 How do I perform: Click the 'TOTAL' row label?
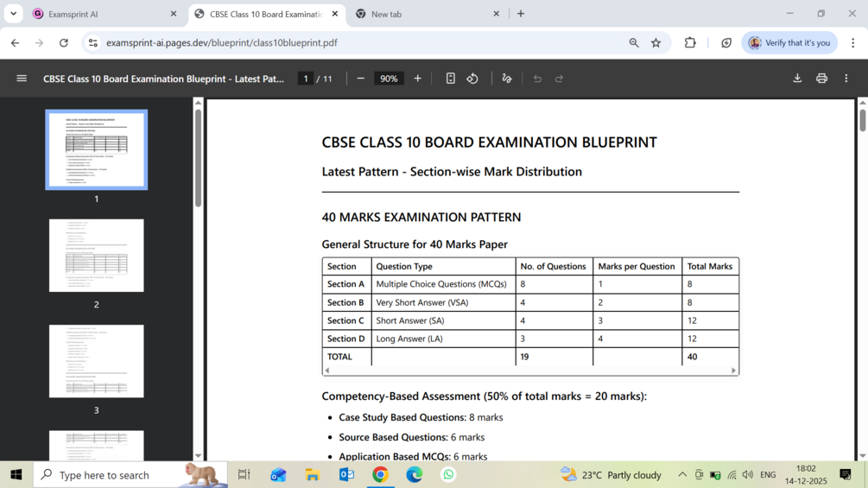click(x=339, y=357)
